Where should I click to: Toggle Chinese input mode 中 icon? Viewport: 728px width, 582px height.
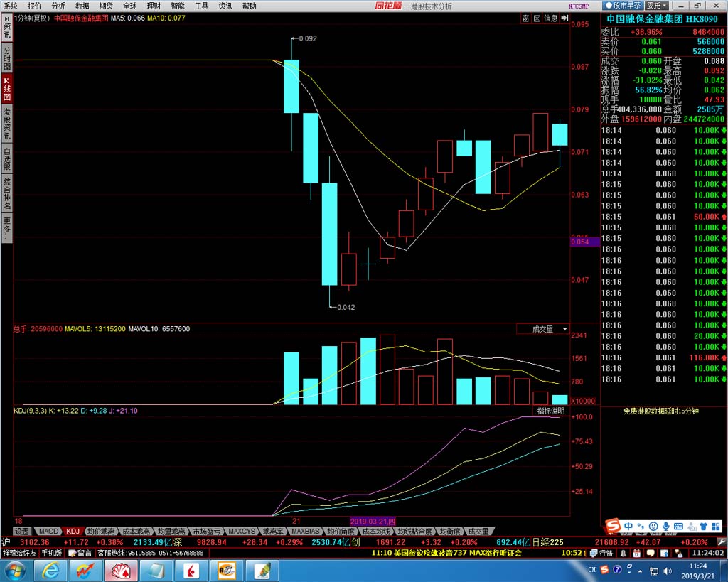(x=628, y=527)
